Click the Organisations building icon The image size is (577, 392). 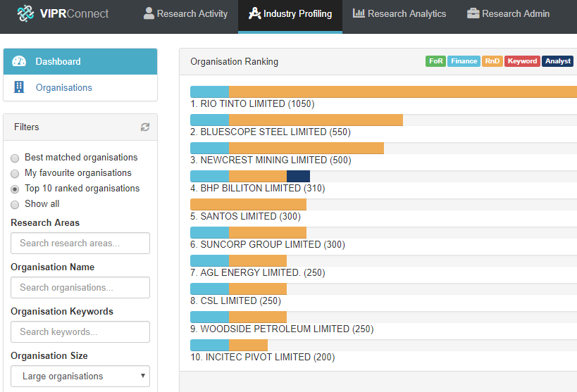tap(19, 87)
